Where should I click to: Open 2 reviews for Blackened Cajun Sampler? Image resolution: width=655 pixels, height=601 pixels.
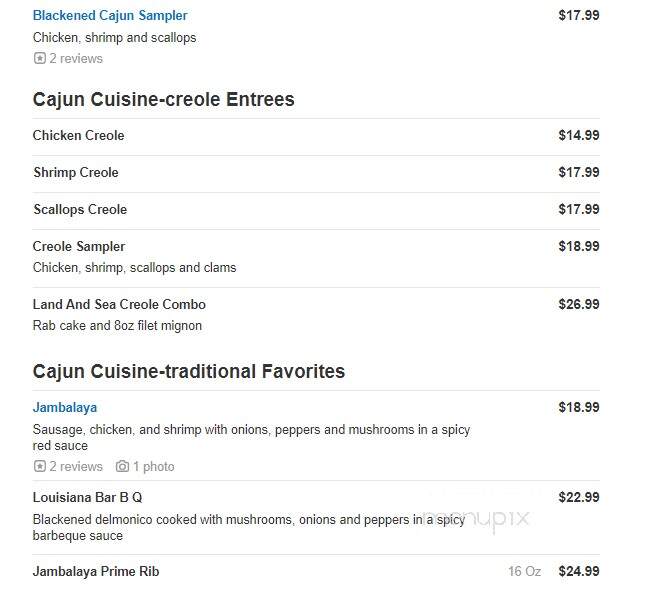point(76,58)
